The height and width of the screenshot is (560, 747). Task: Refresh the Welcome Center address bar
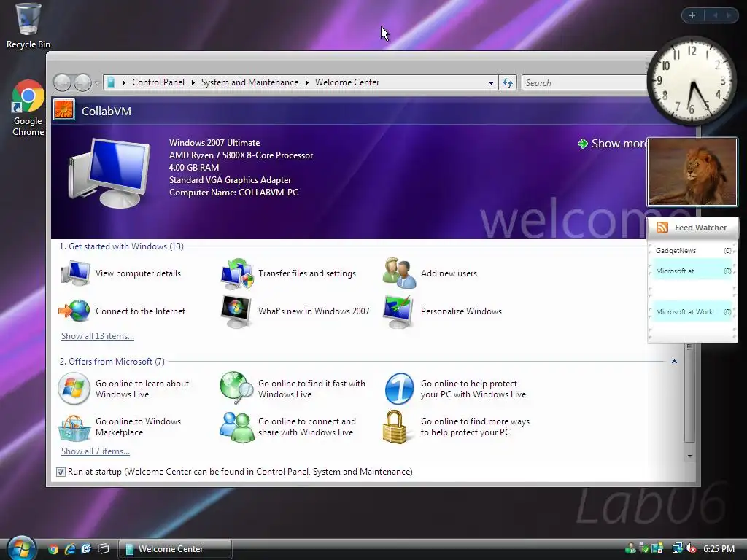(x=508, y=83)
